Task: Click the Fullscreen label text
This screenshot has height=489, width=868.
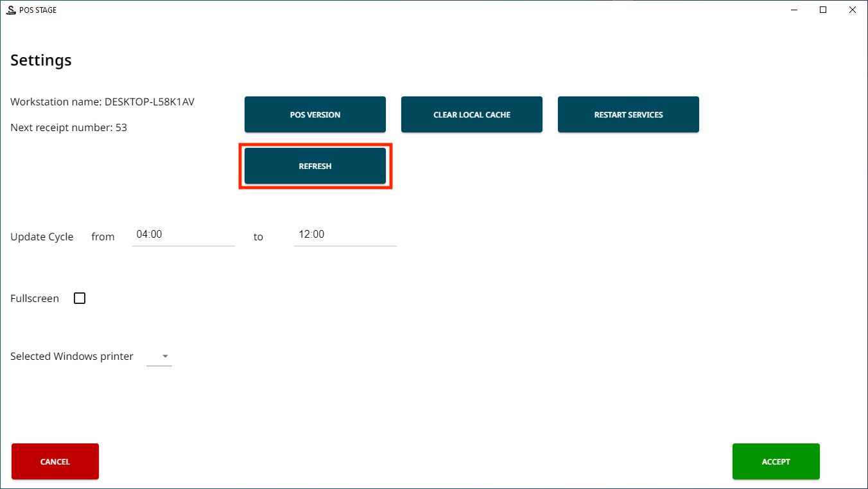Action: tap(35, 298)
